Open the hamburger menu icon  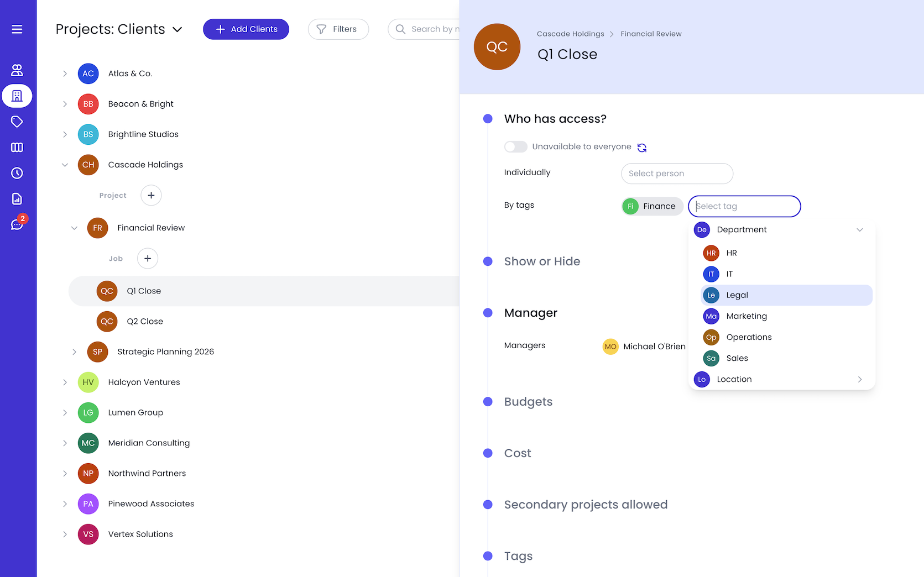[x=17, y=29]
